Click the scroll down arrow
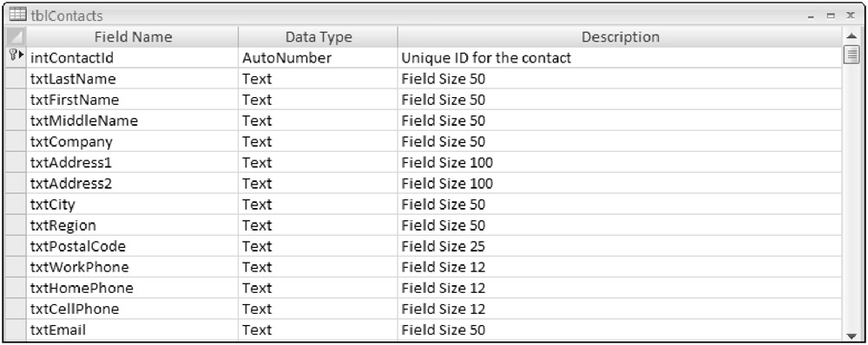868x345 pixels. point(852,335)
